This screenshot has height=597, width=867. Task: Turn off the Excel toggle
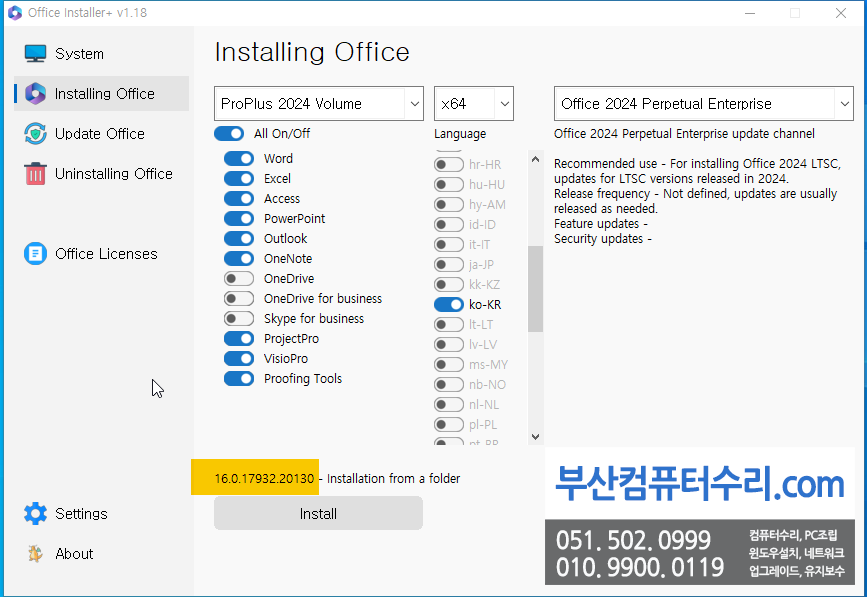pos(239,179)
